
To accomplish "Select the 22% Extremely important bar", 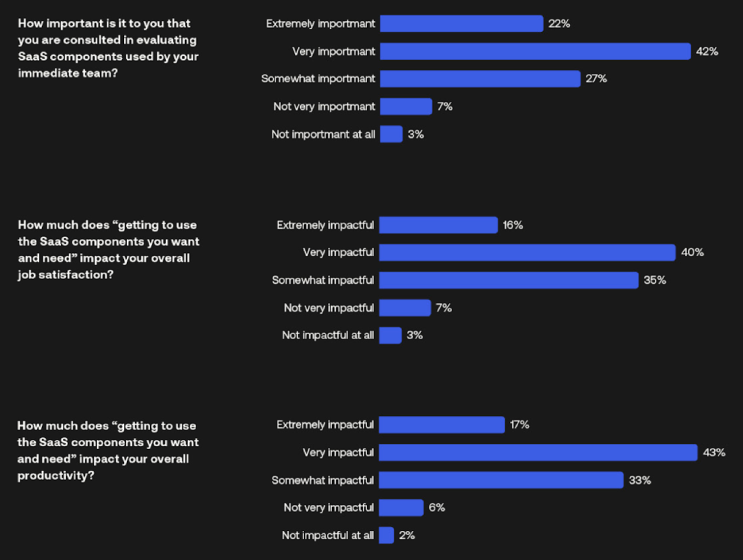I will (x=461, y=24).
